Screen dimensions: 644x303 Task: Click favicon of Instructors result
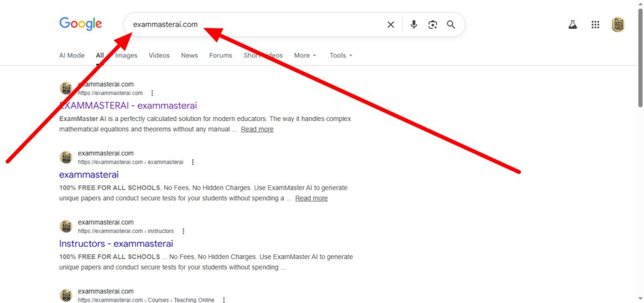click(x=66, y=227)
